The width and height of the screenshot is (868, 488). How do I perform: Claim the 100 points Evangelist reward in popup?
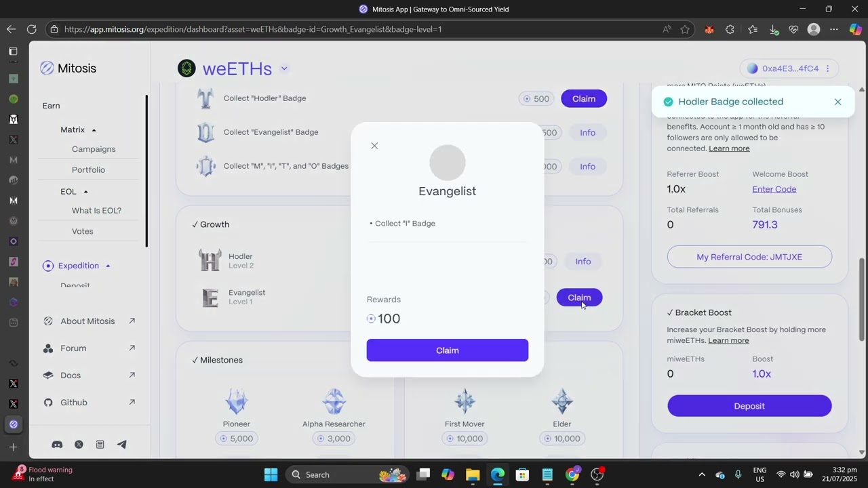point(448,350)
